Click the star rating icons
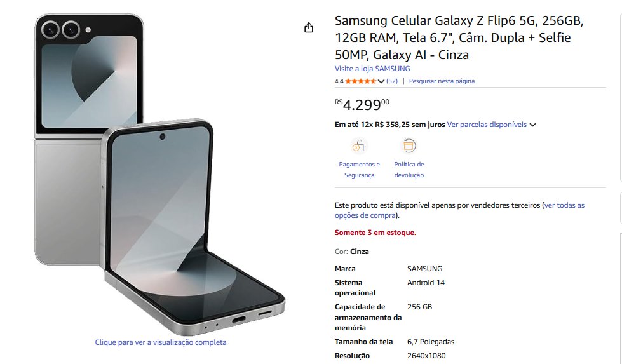 point(361,81)
